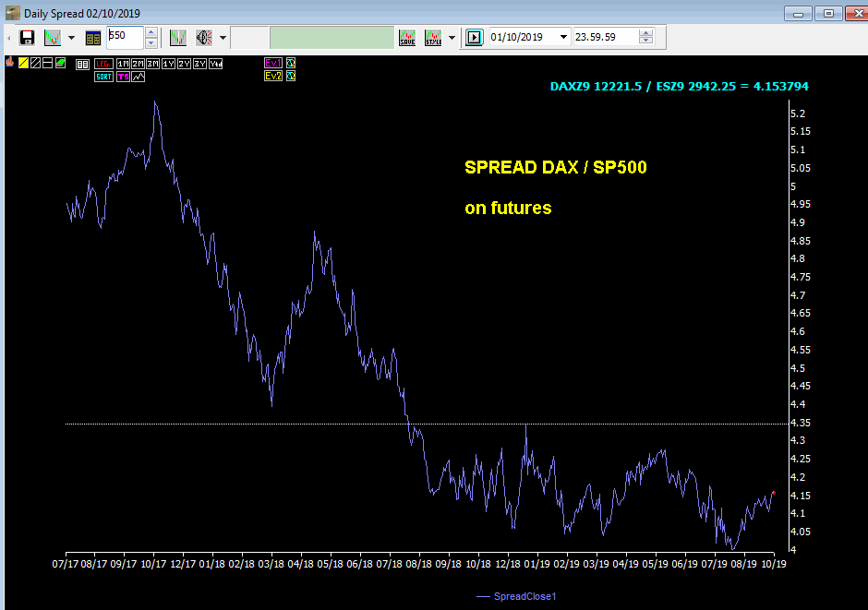
Task: Expand the dropdown arrow beside the chart type icon
Action: pos(71,38)
